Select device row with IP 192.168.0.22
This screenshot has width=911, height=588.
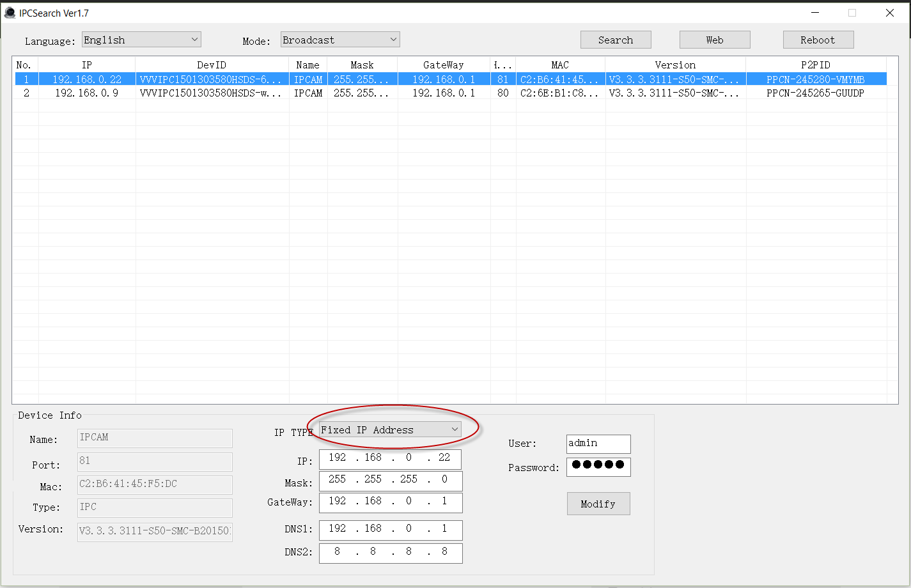point(86,79)
